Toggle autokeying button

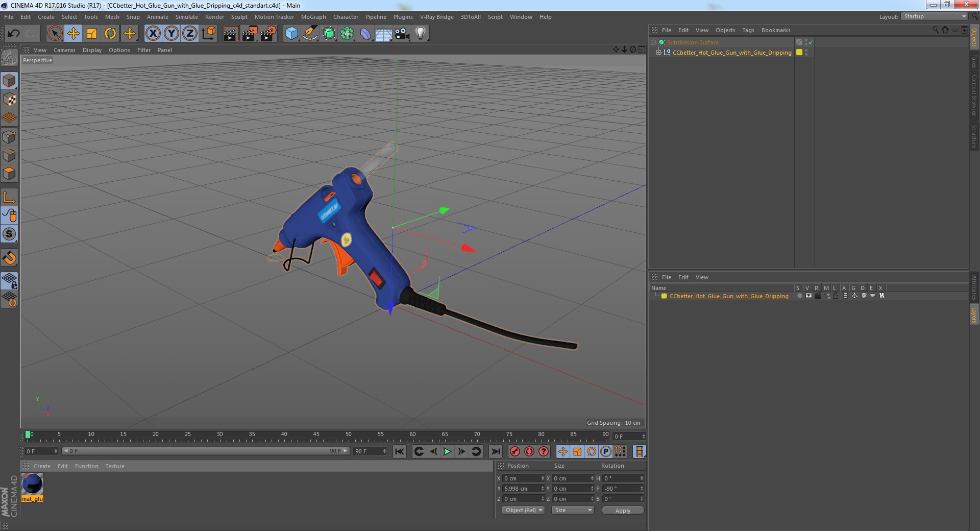tap(529, 451)
